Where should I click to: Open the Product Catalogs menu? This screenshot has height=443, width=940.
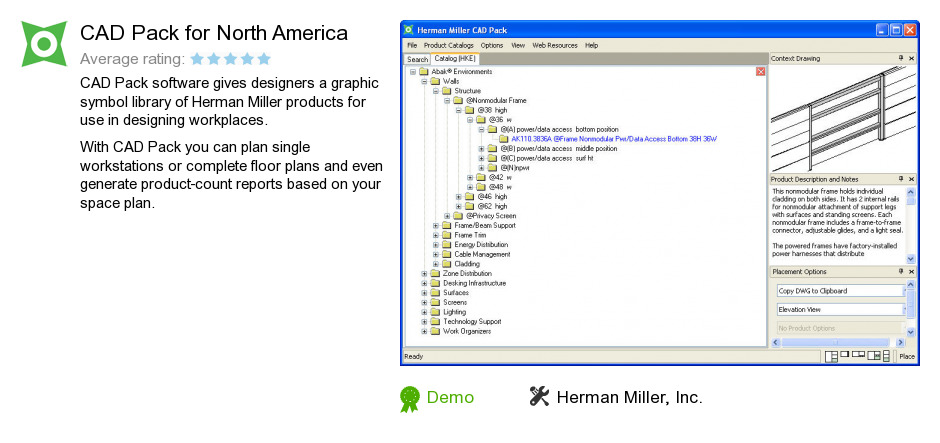pos(448,46)
